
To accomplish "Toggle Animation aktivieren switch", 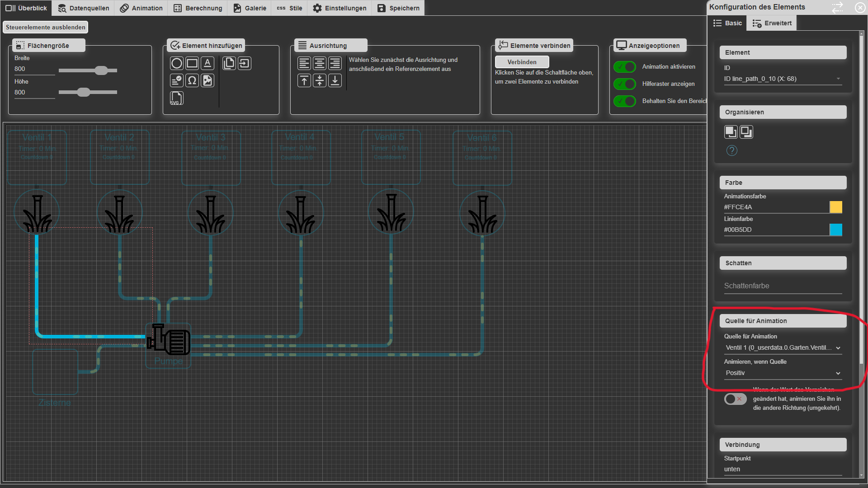I will pyautogui.click(x=625, y=67).
